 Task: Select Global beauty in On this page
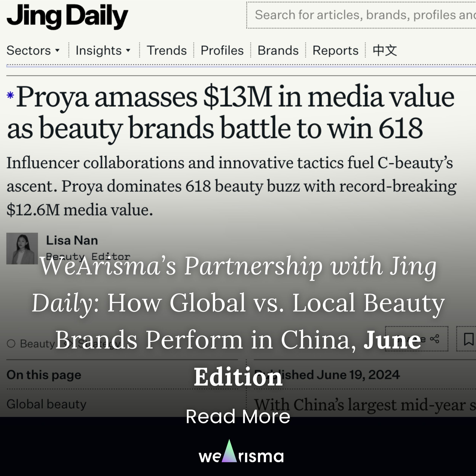(46, 404)
